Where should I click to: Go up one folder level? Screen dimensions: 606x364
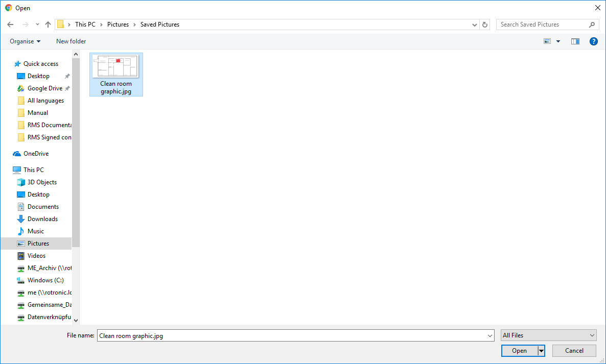(x=48, y=25)
